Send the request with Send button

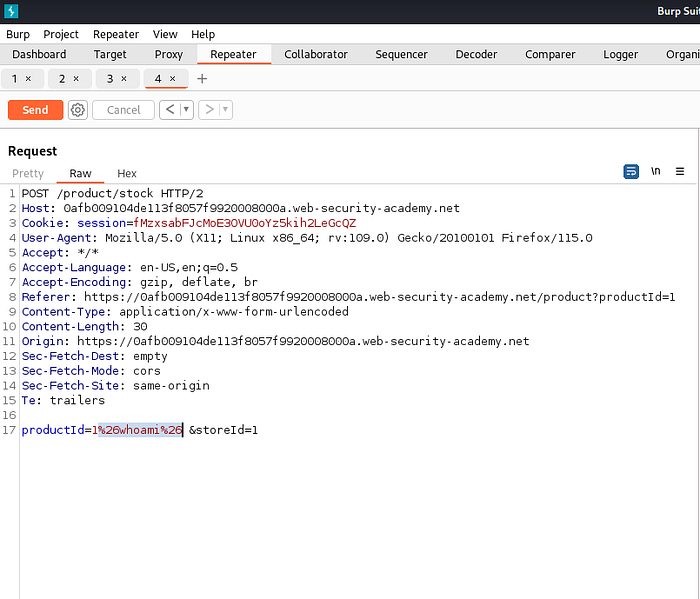[x=35, y=110]
